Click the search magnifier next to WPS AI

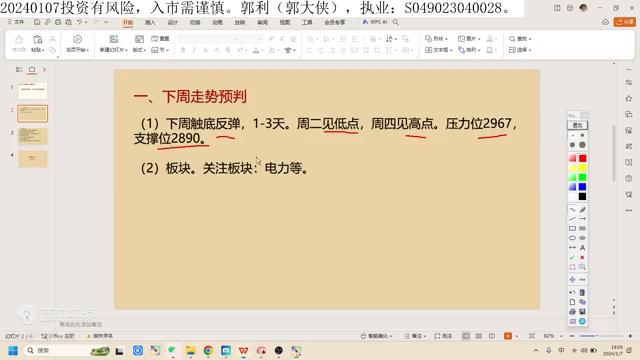[396, 22]
